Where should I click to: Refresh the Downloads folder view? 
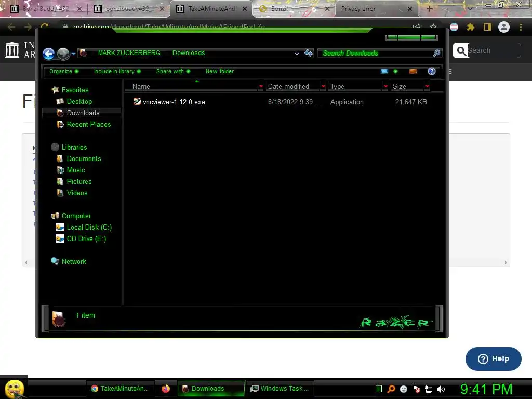[x=309, y=54]
